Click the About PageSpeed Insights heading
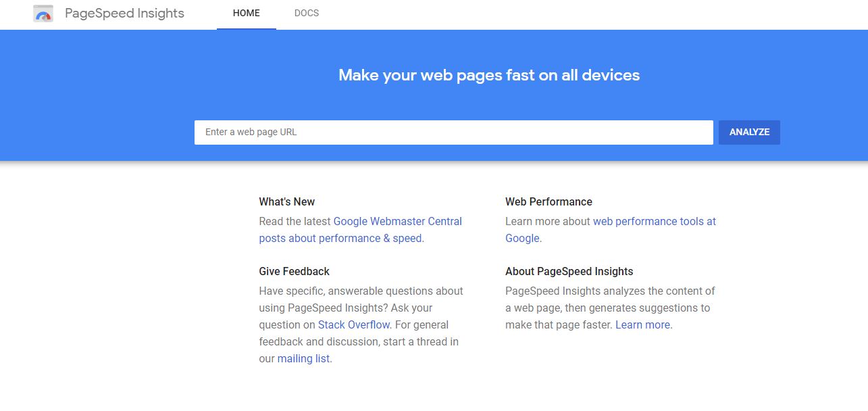Screen dimensions: 868x411 [x=569, y=271]
